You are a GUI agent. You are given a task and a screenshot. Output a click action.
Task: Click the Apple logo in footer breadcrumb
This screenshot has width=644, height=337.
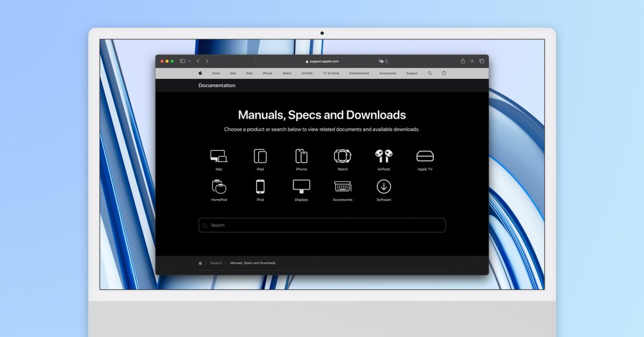pos(200,263)
